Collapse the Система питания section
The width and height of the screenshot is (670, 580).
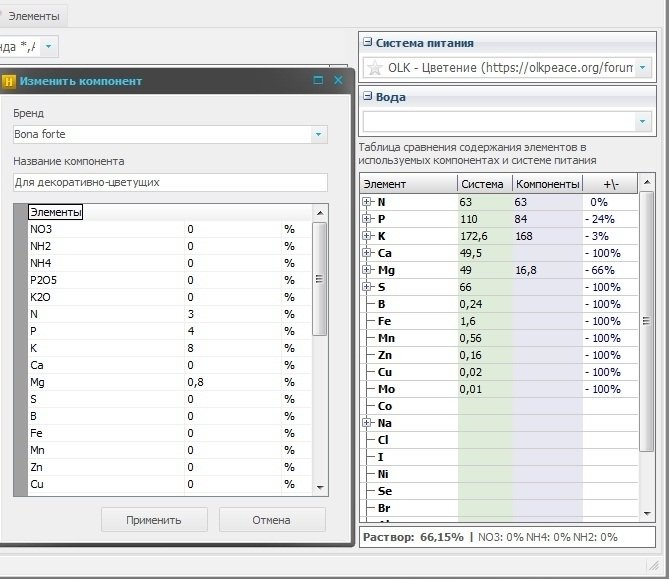[367, 42]
